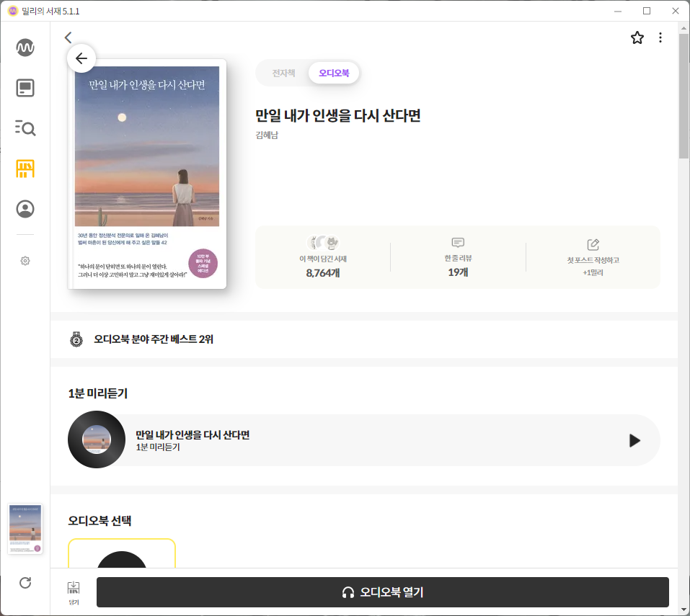
Task: Click the 담기 save to shelf icon
Action: [74, 592]
